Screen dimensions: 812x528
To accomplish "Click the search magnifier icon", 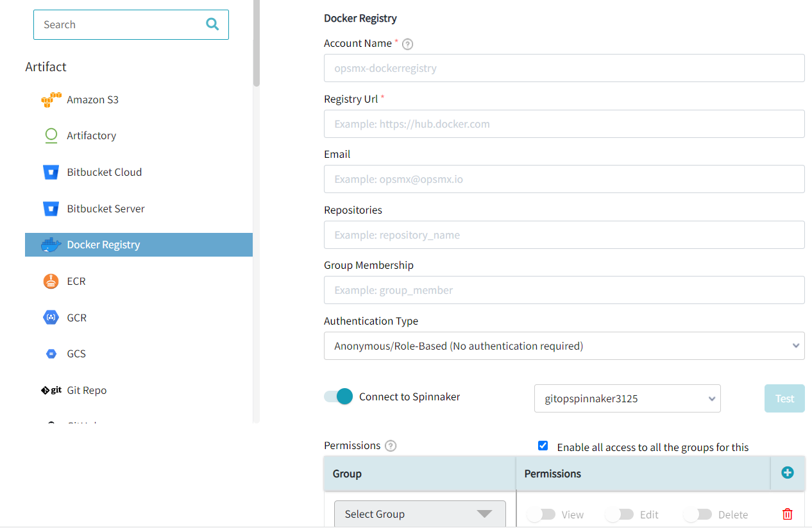I will [212, 24].
